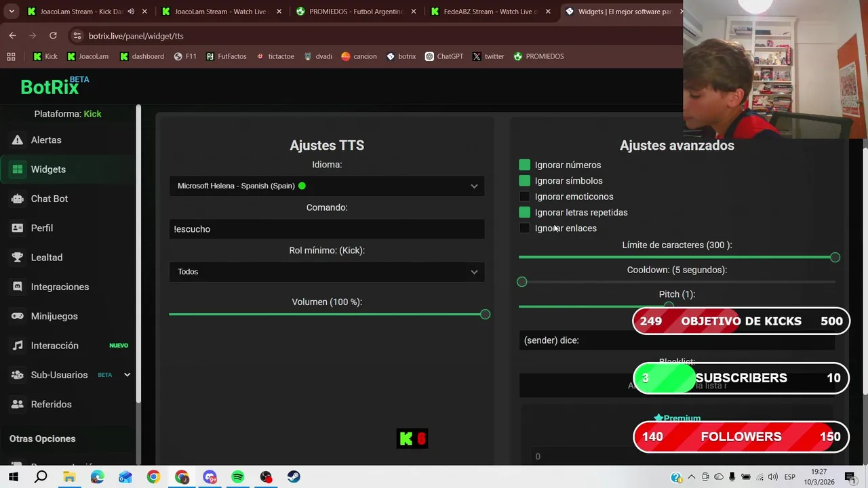Image resolution: width=868 pixels, height=488 pixels.
Task: Click the BotRix logo
Action: point(54,86)
